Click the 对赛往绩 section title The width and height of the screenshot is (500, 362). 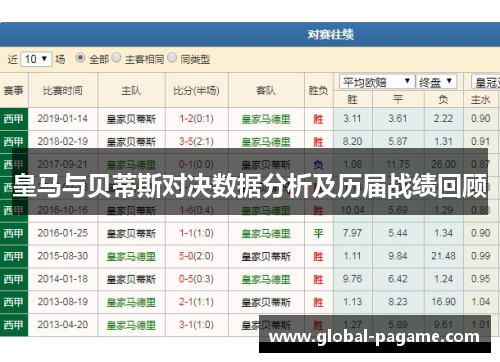pyautogui.click(x=330, y=34)
